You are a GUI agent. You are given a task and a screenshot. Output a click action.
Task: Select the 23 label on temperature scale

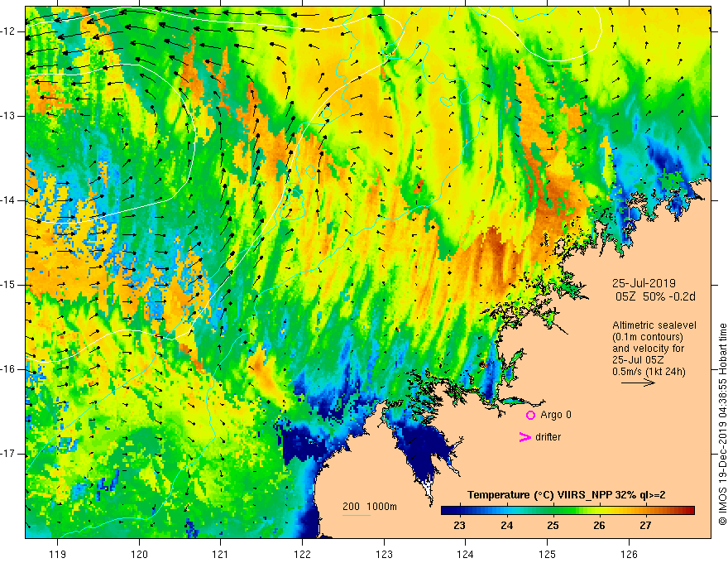click(x=459, y=526)
